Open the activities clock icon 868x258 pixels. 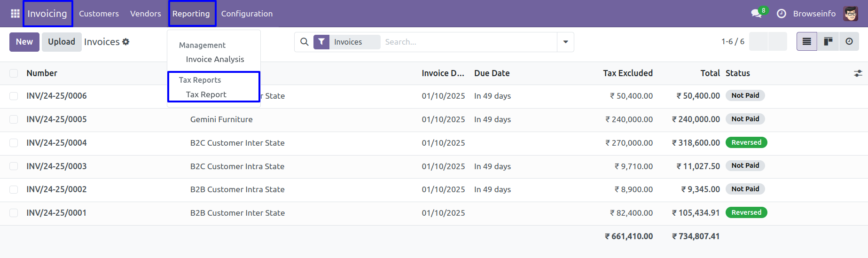[x=781, y=14]
